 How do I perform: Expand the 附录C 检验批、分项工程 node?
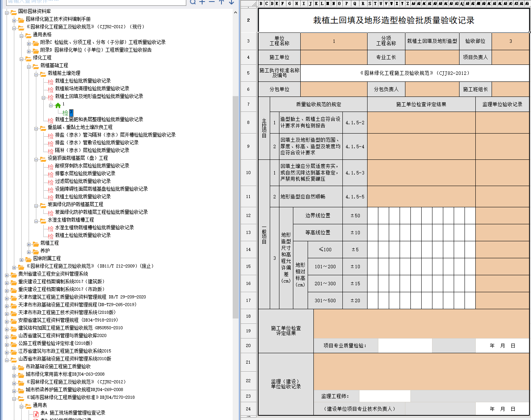(x=29, y=43)
